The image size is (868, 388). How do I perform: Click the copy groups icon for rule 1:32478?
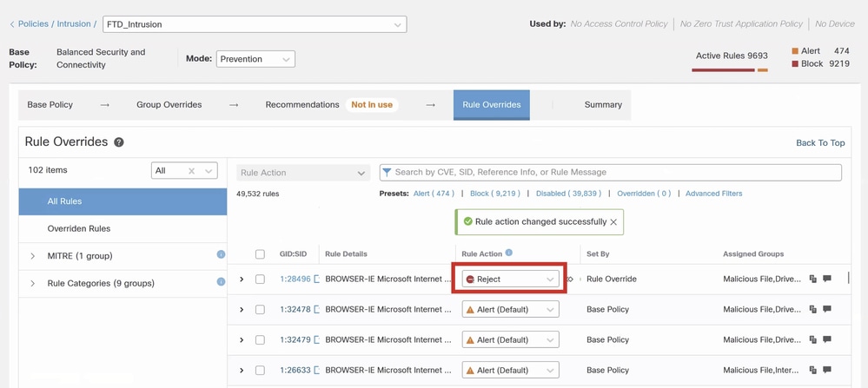tap(813, 310)
